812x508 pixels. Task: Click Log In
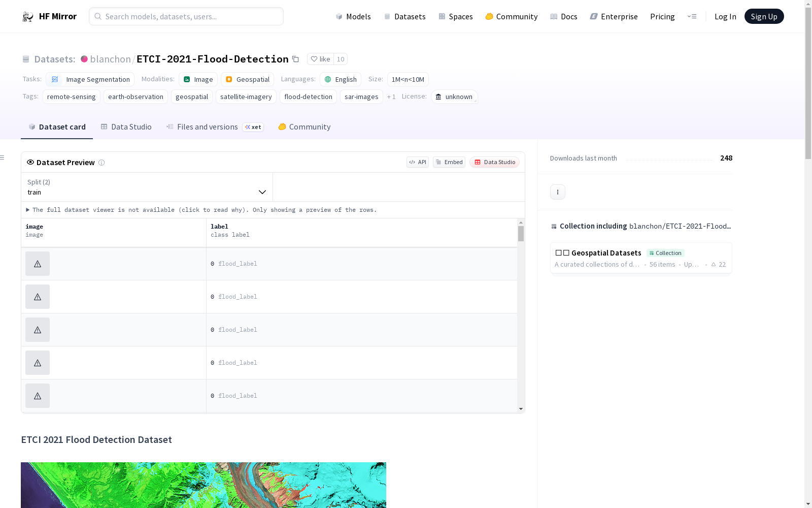tap(725, 16)
